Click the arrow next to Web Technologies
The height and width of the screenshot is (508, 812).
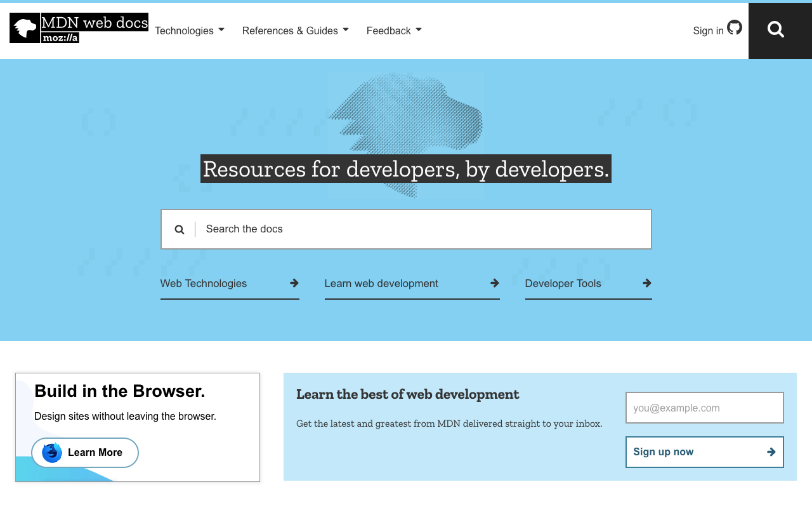coord(294,283)
